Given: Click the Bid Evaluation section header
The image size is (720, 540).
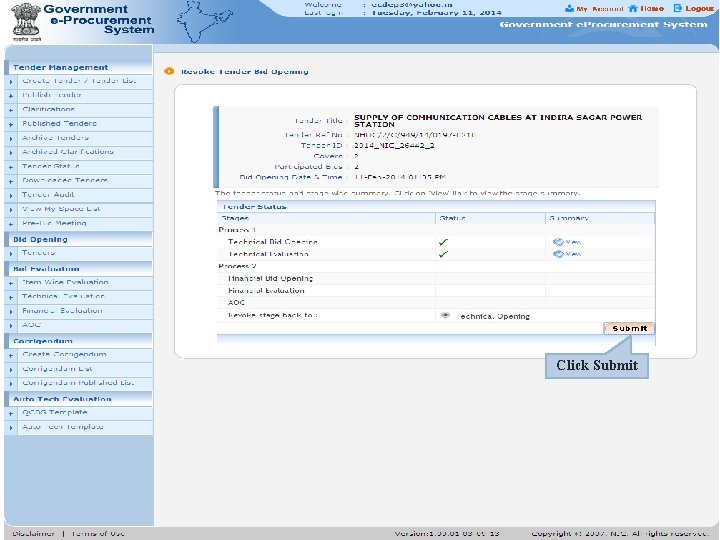Looking at the screenshot, I should pos(78,269).
